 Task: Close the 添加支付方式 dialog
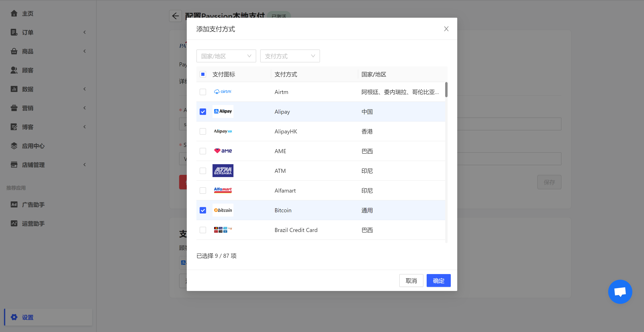[446, 29]
